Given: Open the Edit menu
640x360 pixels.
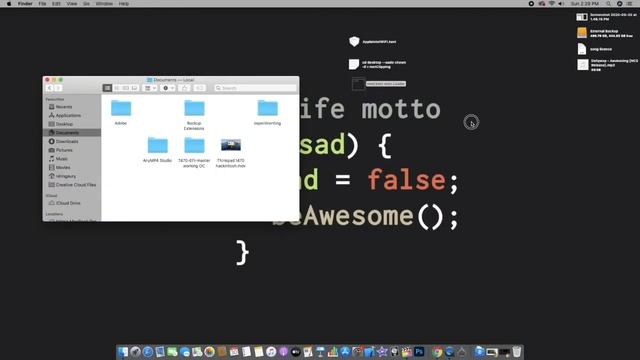Looking at the screenshot, I should pos(56,4).
